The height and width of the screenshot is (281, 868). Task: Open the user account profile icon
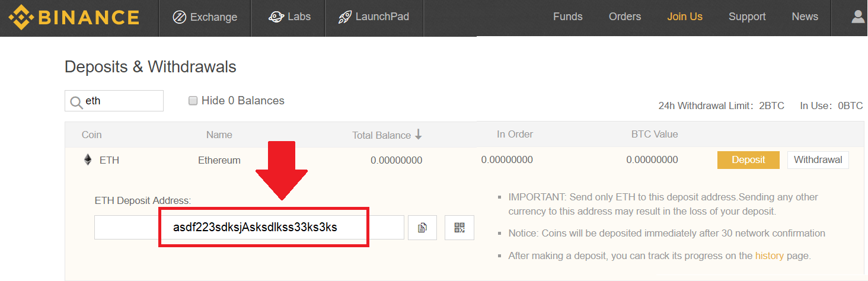tap(857, 17)
